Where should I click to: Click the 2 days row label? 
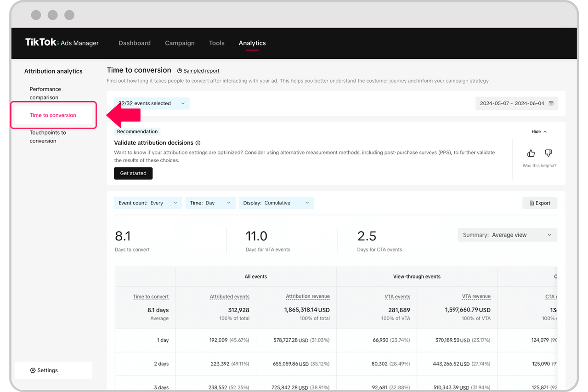coord(161,364)
